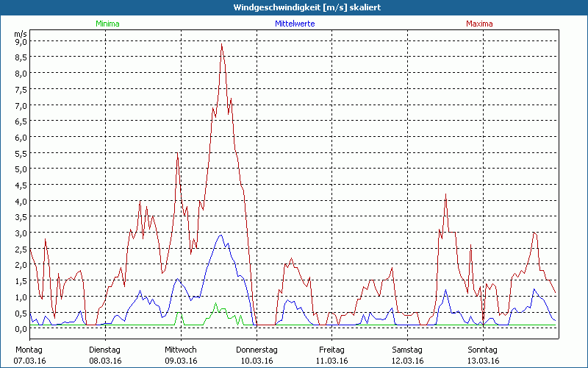Select the Freitag day label
The image size is (588, 368).
[331, 350]
